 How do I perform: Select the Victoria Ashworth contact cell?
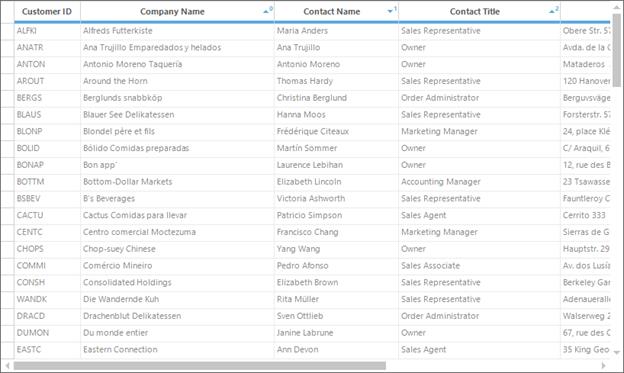(x=336, y=199)
